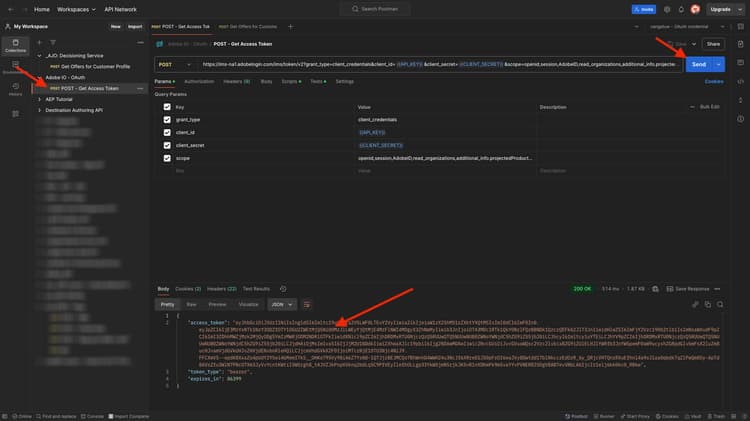Uncheck the grant_type parameter
The height and width of the screenshot is (421, 750).
pos(167,120)
